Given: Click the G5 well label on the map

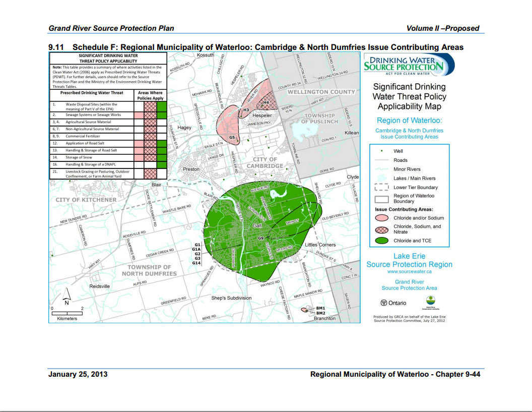Looking at the screenshot, I should click(x=232, y=138).
